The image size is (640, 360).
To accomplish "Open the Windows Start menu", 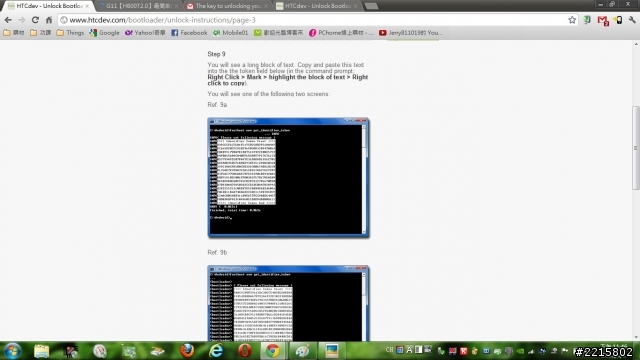I will (12, 351).
